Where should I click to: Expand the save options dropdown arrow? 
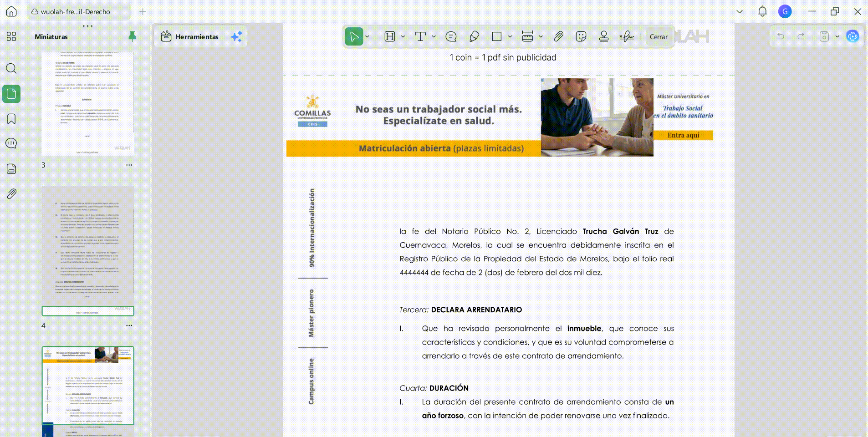click(837, 36)
